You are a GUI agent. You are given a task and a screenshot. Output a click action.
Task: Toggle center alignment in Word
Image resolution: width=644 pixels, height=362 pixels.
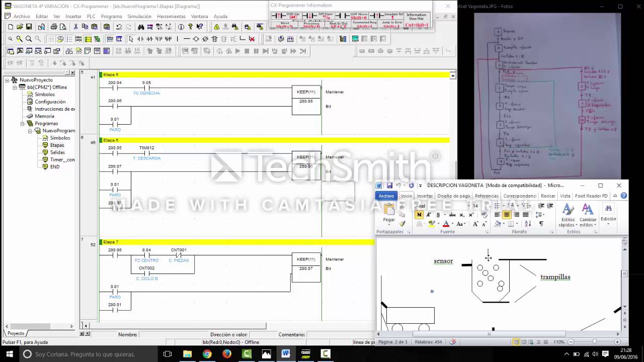507,215
